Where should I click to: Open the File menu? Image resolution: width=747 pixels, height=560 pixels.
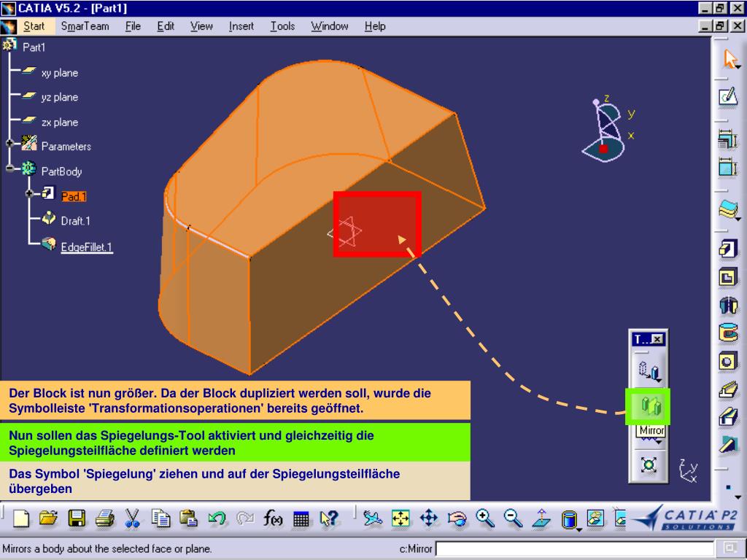click(x=133, y=26)
